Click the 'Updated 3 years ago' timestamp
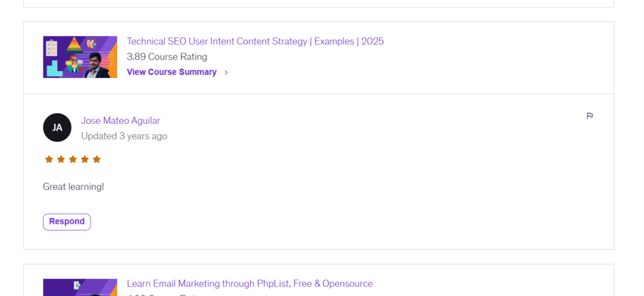Image resolution: width=644 pixels, height=296 pixels. (x=124, y=136)
